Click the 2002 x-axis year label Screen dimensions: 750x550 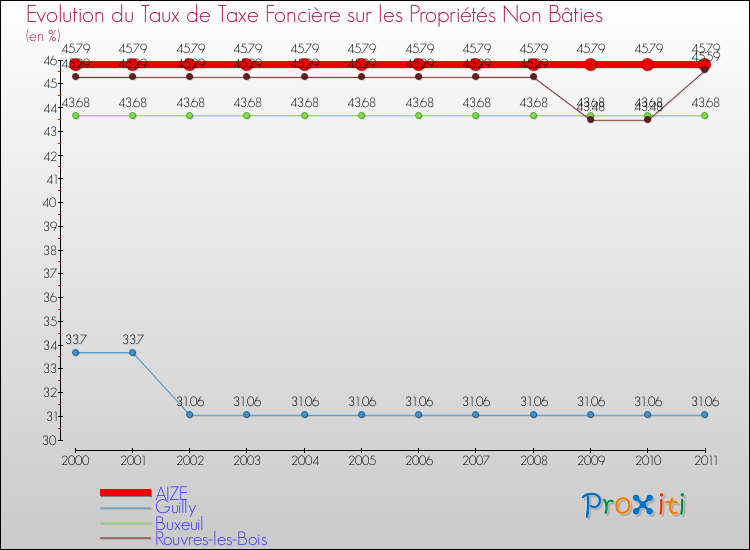[x=190, y=460]
